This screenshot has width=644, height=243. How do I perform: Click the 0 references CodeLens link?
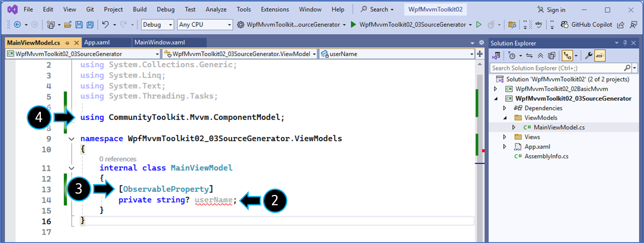pyautogui.click(x=118, y=159)
